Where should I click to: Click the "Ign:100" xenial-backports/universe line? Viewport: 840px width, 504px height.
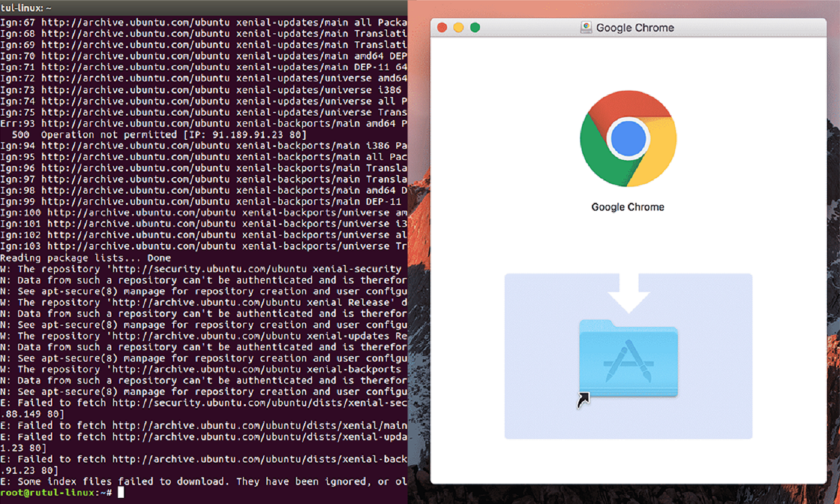tap(203, 213)
